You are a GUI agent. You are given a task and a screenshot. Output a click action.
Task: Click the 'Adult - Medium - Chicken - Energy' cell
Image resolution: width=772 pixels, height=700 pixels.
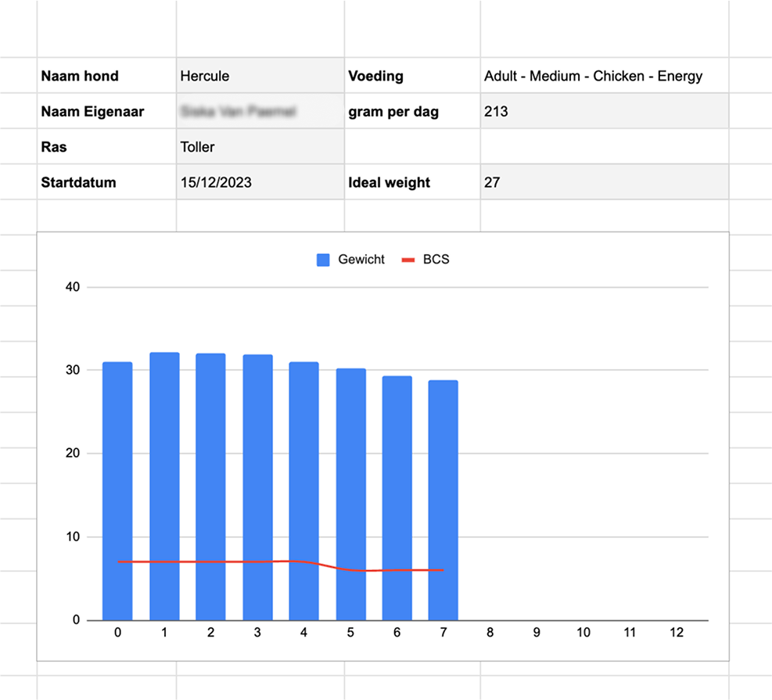click(x=605, y=75)
